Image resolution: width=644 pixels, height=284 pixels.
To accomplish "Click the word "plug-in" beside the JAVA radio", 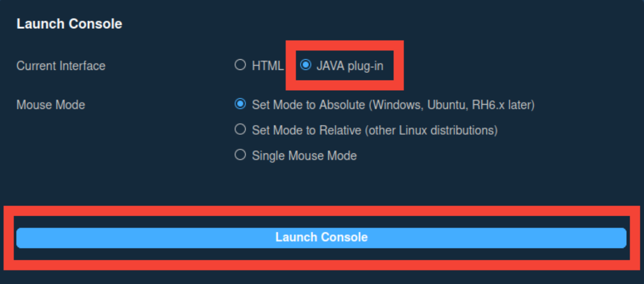I will coord(365,66).
